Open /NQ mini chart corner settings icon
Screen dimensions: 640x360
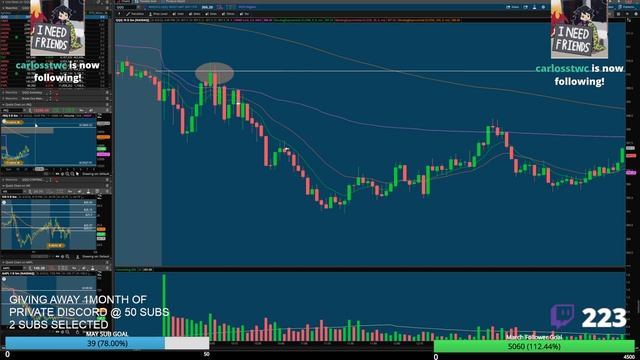pyautogui.click(x=100, y=116)
